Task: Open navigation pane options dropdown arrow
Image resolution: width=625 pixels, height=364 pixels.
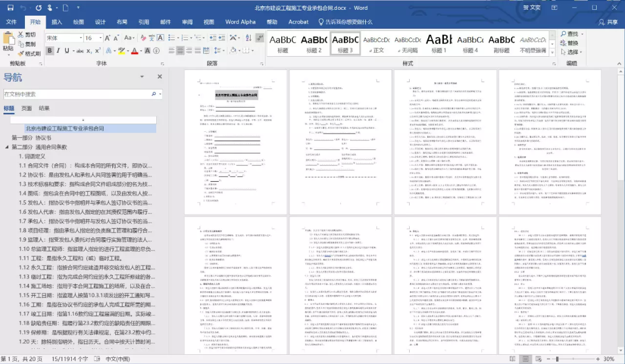Action: pyautogui.click(x=142, y=76)
